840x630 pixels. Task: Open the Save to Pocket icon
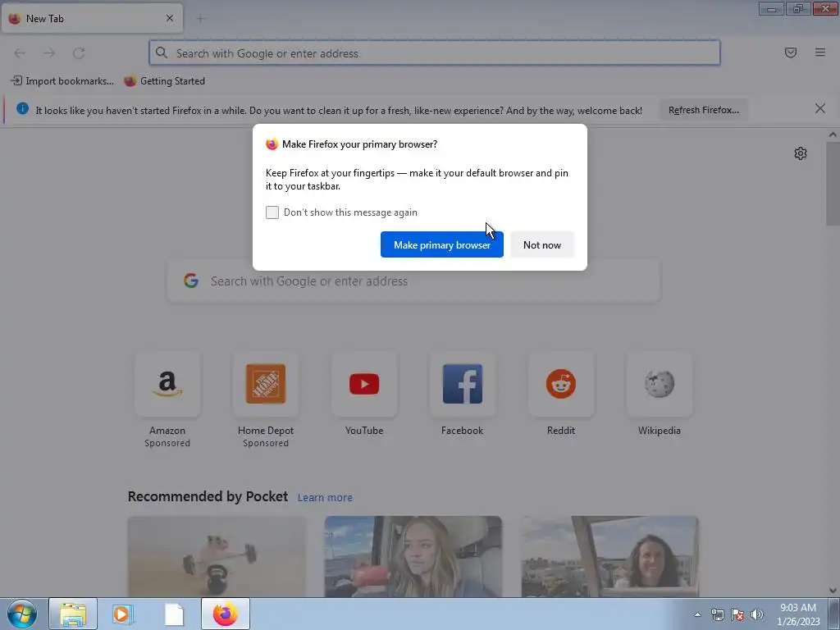[790, 52]
